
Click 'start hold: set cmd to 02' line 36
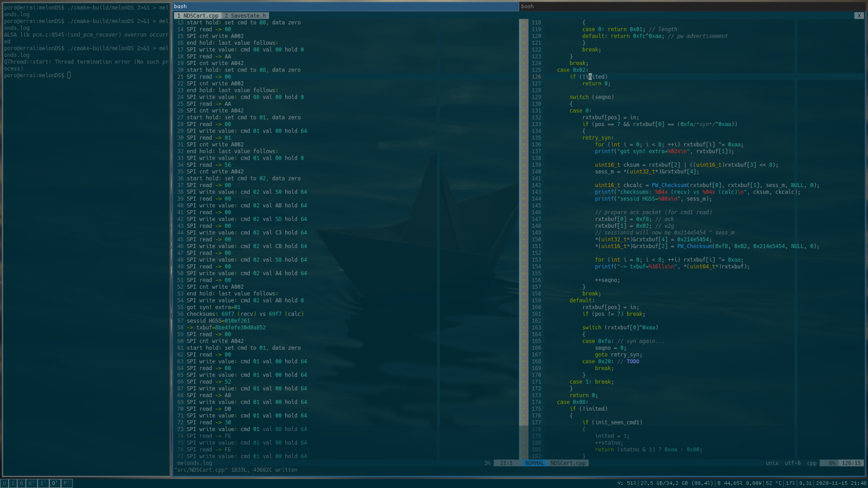point(244,178)
